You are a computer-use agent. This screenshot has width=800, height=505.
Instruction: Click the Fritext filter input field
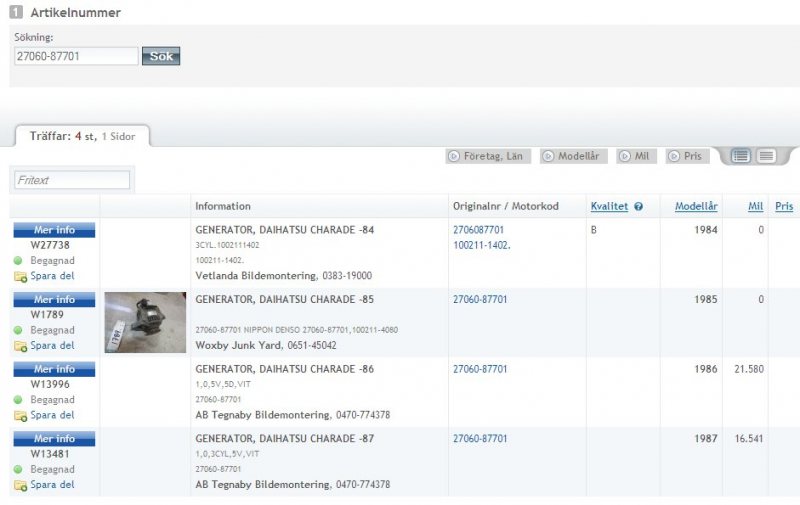point(72,180)
